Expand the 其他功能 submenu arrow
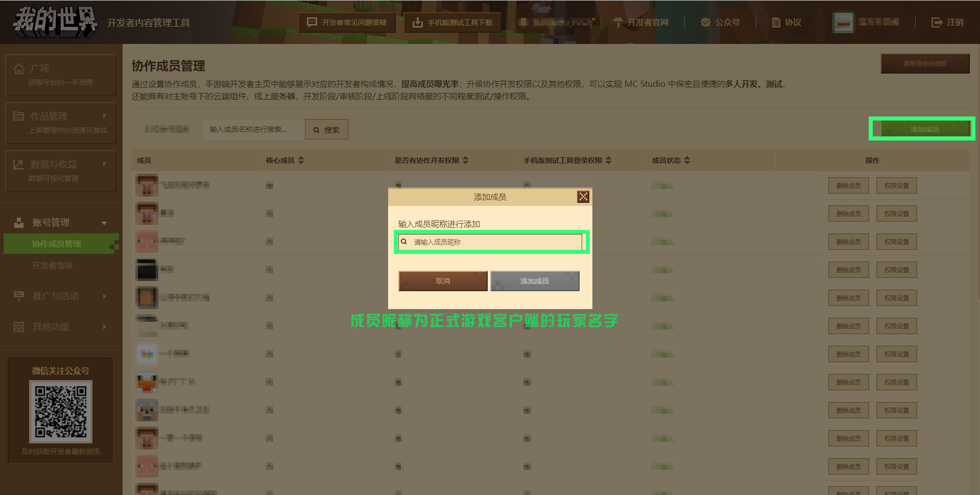This screenshot has height=495, width=980. pos(104,327)
